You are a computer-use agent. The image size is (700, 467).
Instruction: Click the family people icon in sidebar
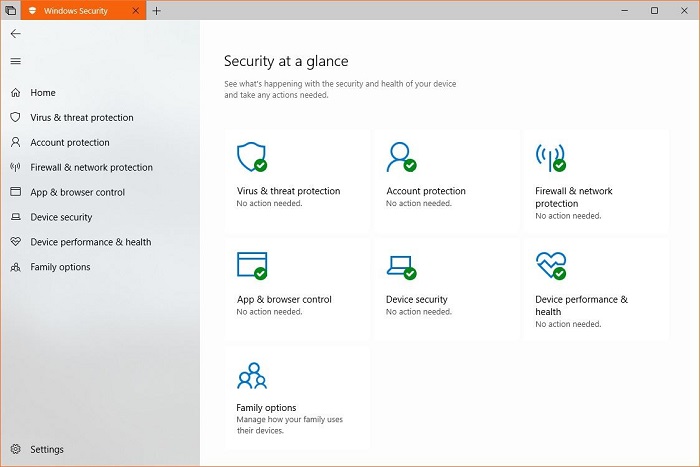16,267
